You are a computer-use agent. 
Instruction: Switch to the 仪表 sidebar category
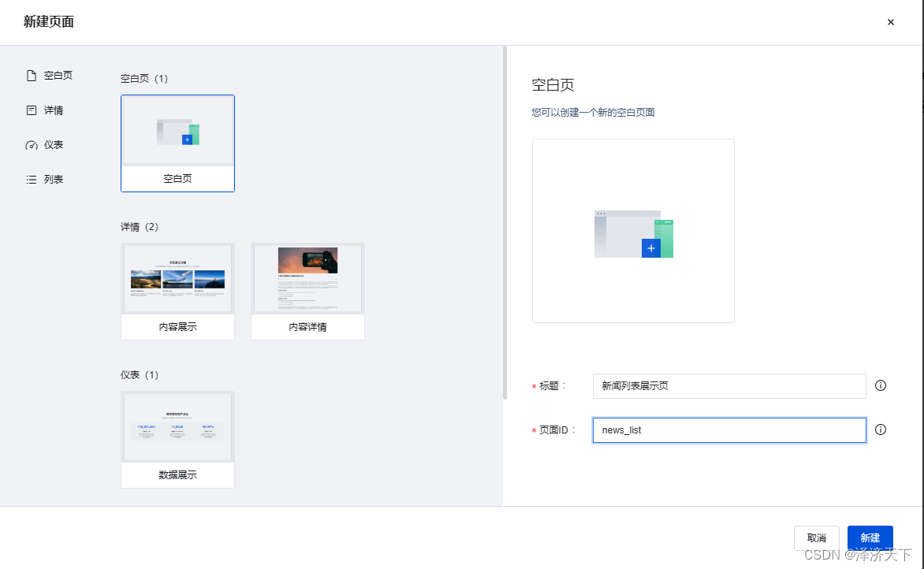[45, 145]
